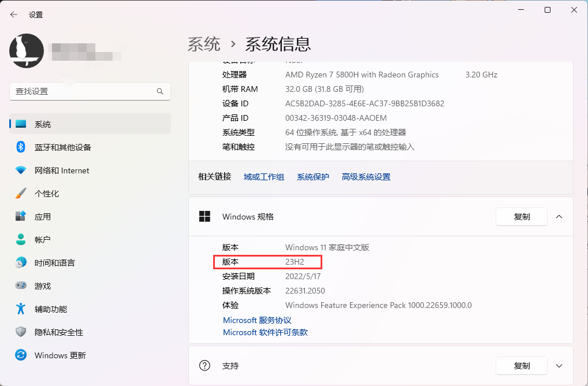Open Bluetooth and other devices settings
The width and height of the screenshot is (588, 386).
point(62,147)
